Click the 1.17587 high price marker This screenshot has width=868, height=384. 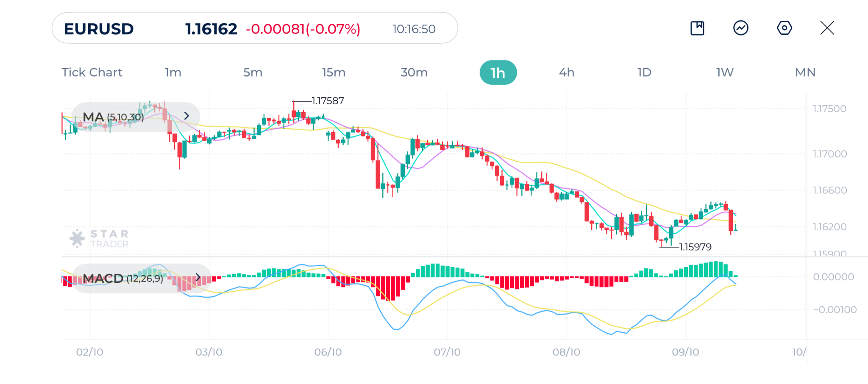(328, 101)
